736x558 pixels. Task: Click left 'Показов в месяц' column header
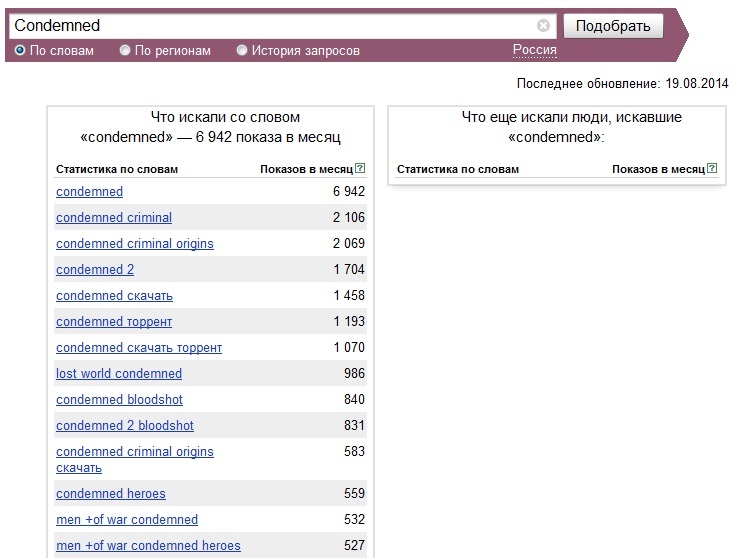[307, 169]
